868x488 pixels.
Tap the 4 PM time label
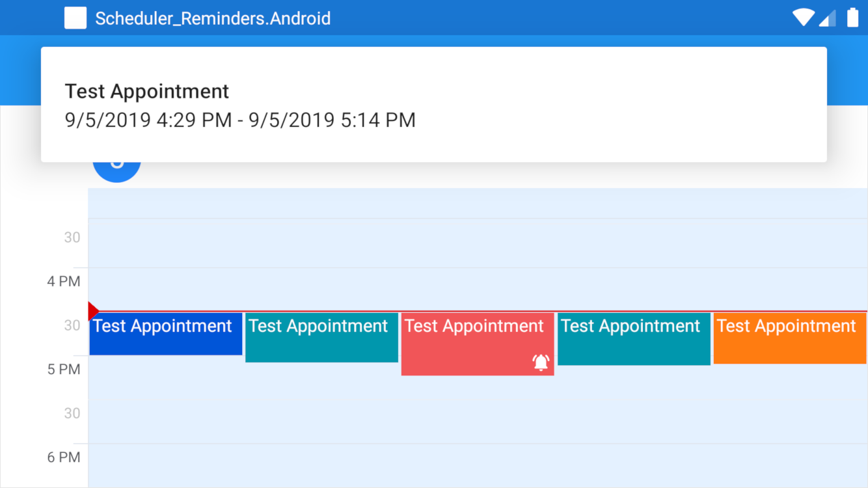(64, 281)
